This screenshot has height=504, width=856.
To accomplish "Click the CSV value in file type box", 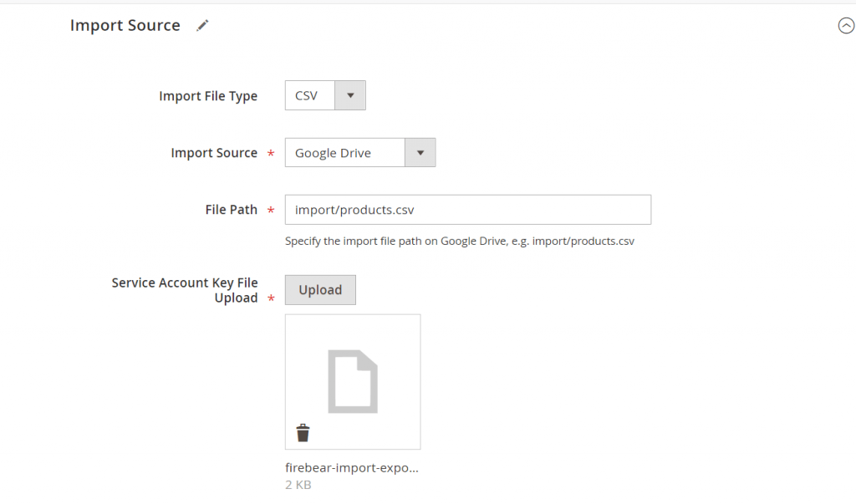I will coord(307,94).
